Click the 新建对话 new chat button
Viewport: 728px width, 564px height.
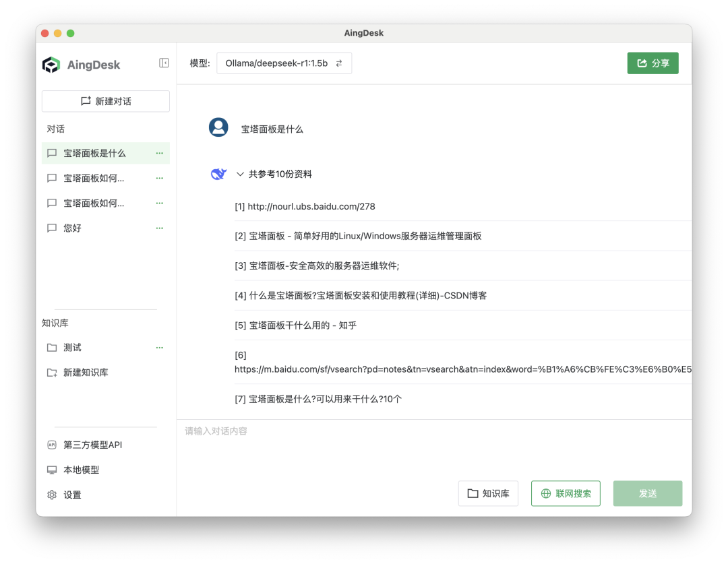[x=106, y=101]
